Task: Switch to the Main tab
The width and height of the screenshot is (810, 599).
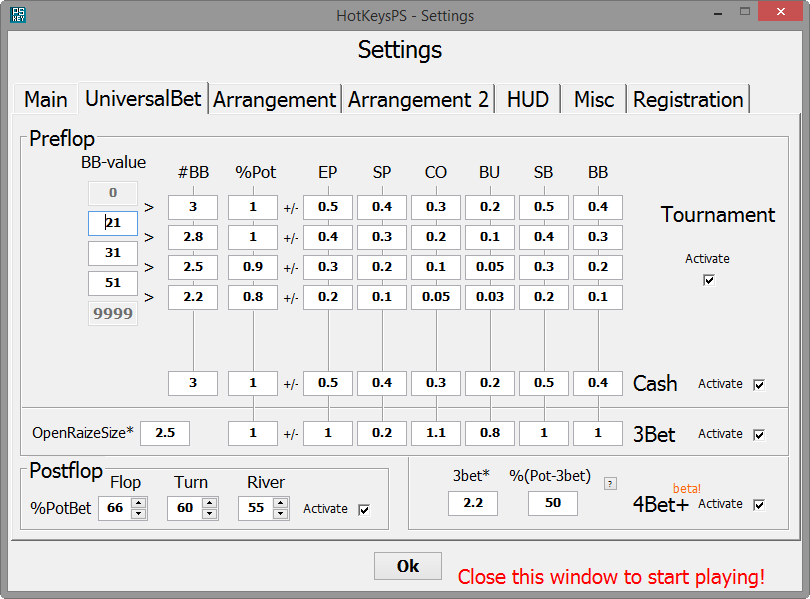Action: [46, 99]
